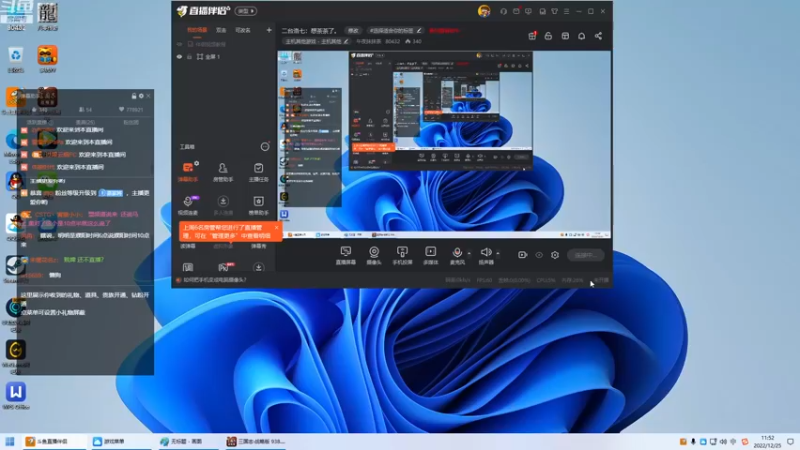Open notification bell in stream header

tap(582, 36)
